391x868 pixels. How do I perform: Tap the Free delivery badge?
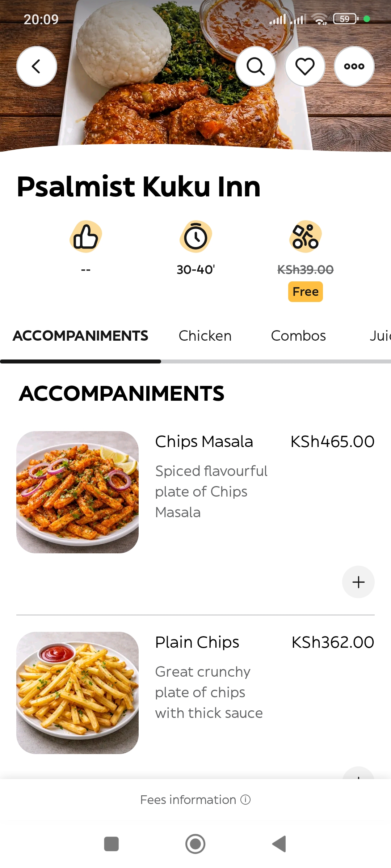(x=305, y=292)
